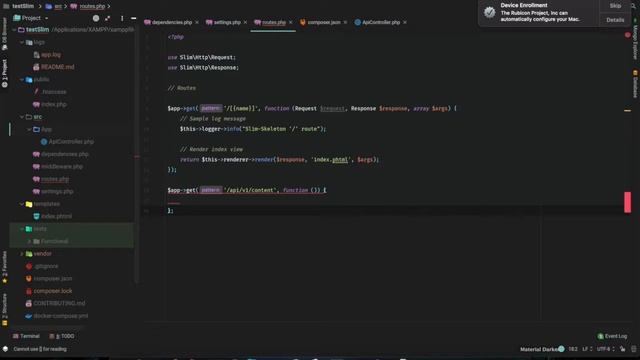Viewport: 640px width, 360px height.
Task: Collapse the public folder
Action: tap(22, 80)
